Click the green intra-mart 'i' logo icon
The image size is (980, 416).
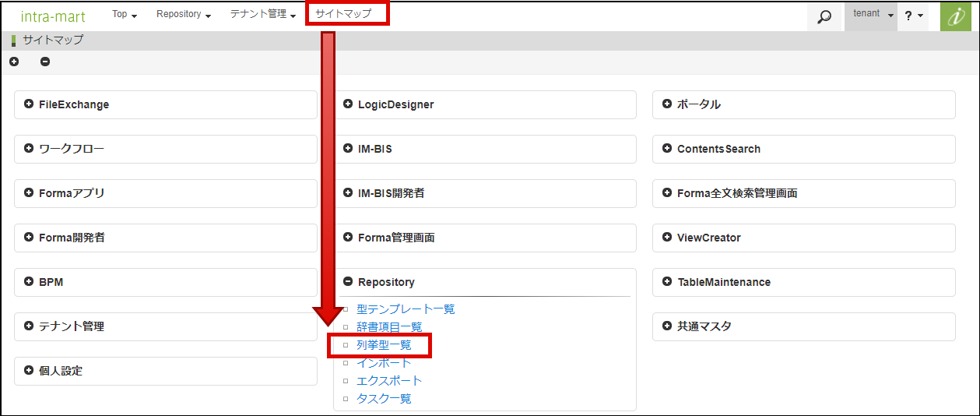[955, 16]
